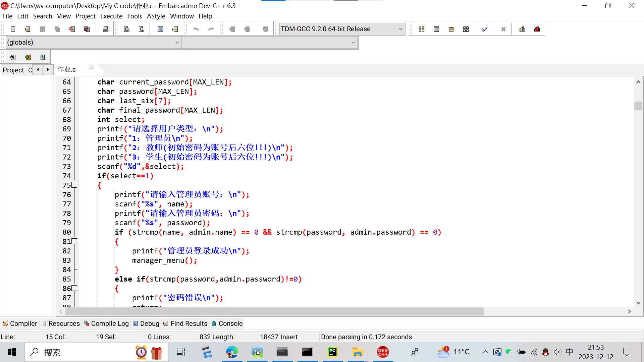
Task: Close the 作业.c editor tab
Action: click(x=92, y=68)
